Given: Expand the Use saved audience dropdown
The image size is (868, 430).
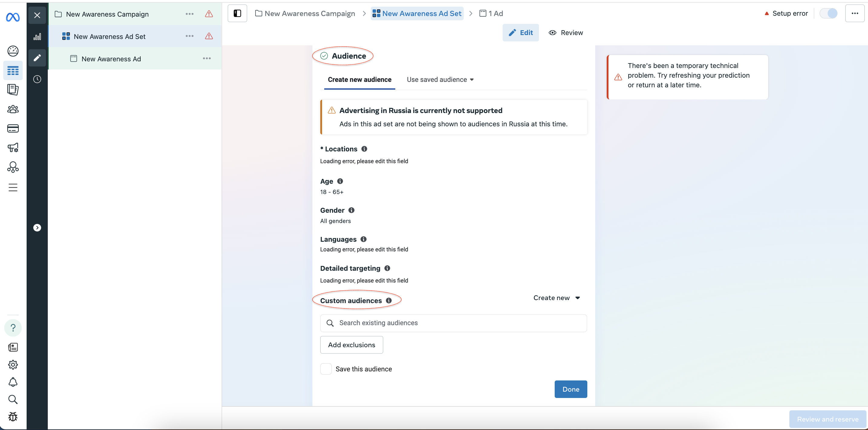Looking at the screenshot, I should [x=440, y=79].
